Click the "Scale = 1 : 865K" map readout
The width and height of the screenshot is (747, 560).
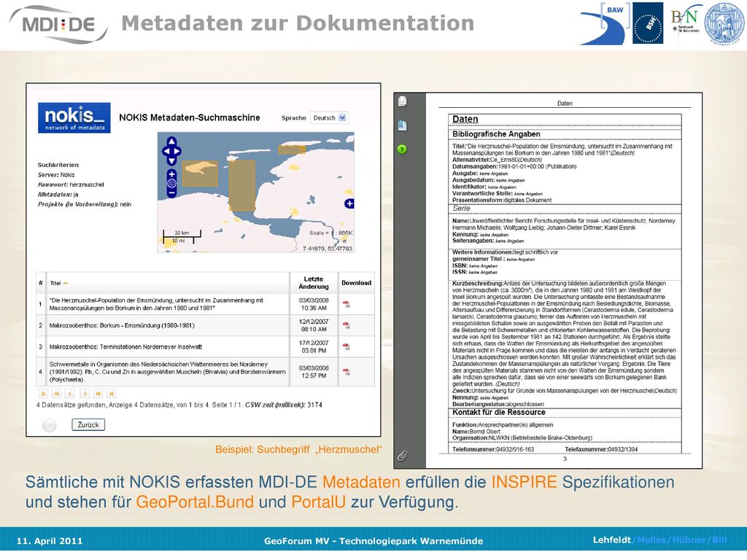tap(331, 233)
